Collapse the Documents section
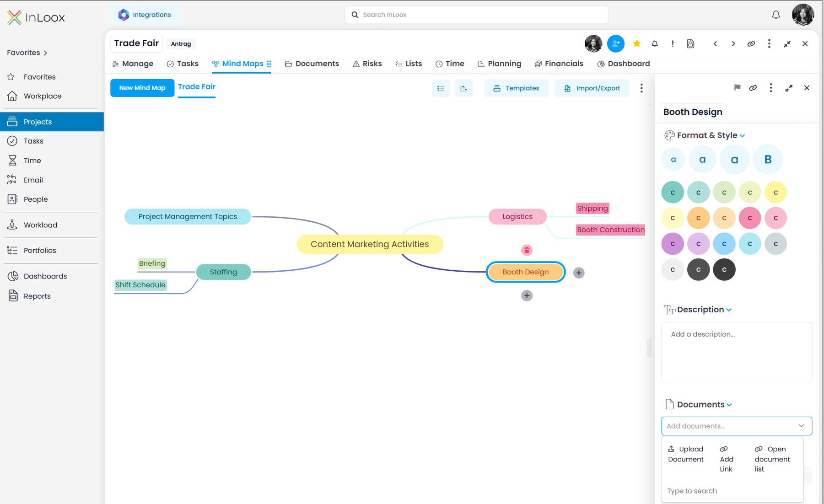Screen dimensions: 824x504 click(729, 405)
